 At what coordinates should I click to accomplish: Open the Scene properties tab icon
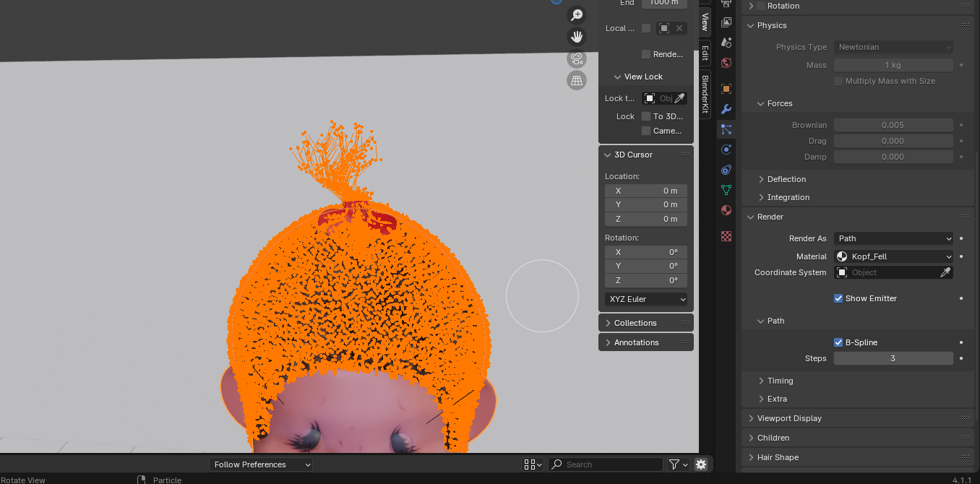[726, 43]
